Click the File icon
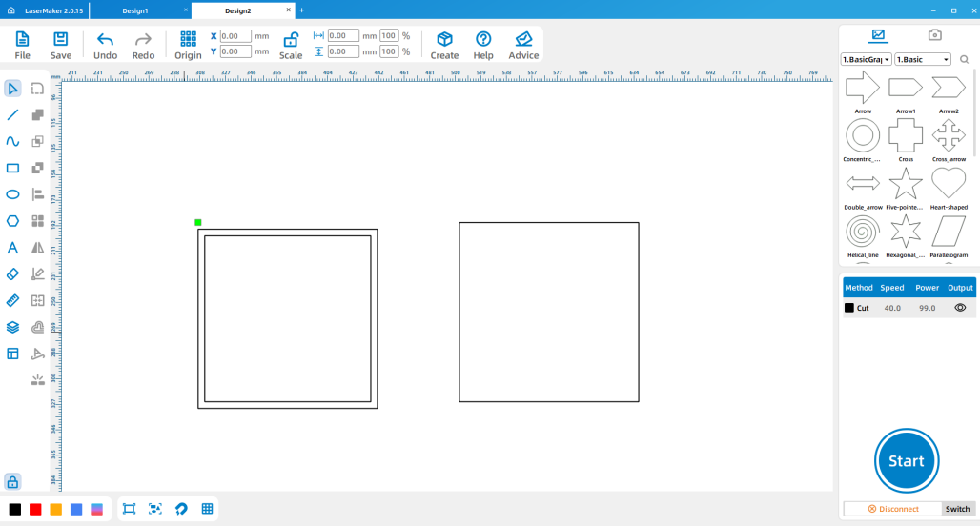The height and width of the screenshot is (526, 980). pyautogui.click(x=22, y=39)
